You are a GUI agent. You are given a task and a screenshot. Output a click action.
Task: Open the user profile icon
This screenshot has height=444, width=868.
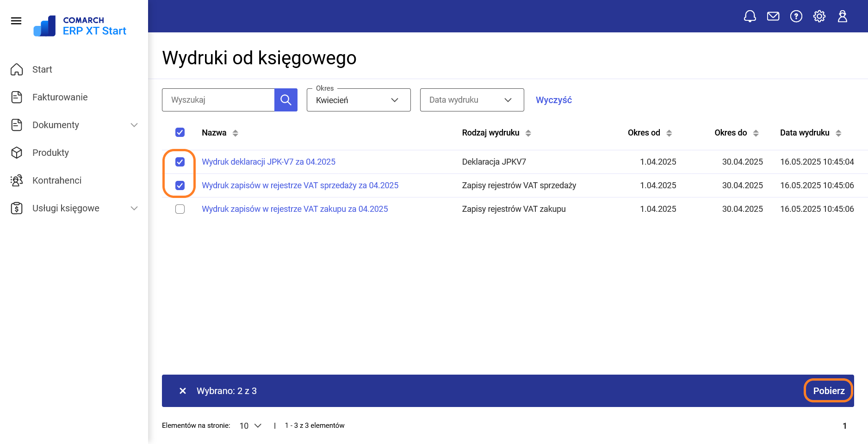842,17
